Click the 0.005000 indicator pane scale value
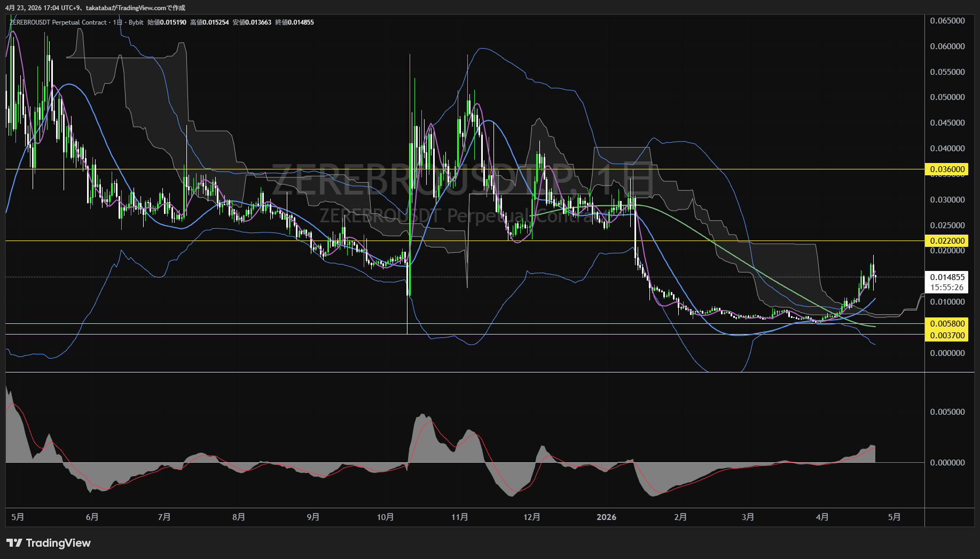Screen dimensions: 980x559 pyautogui.click(x=947, y=412)
